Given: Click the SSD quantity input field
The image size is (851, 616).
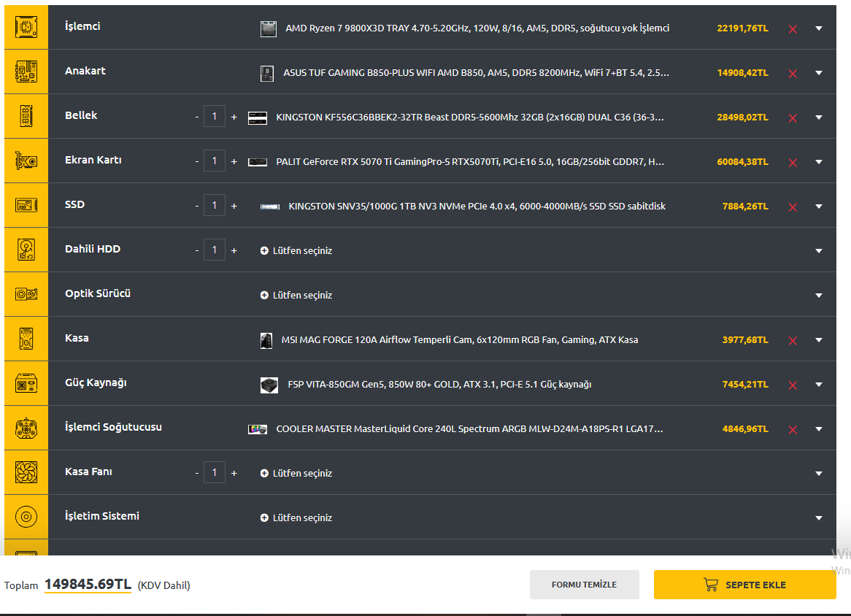Looking at the screenshot, I should click(x=215, y=205).
